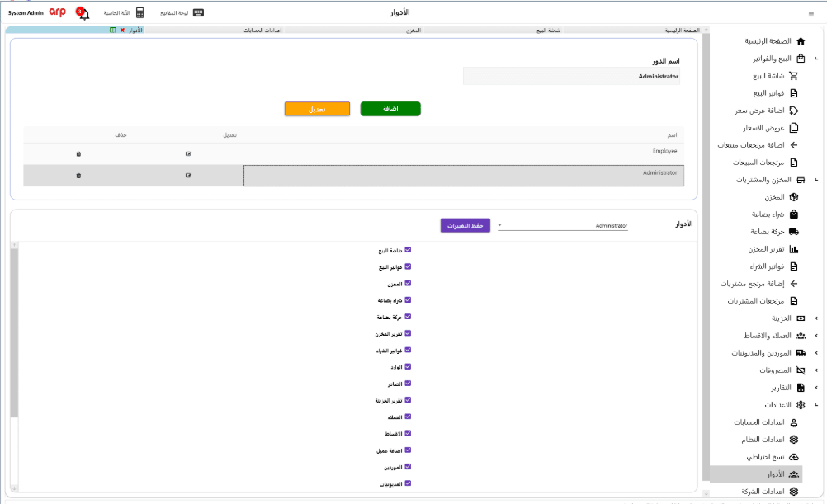
Task: Switch to the اعدادات الحسابات tab in tab strip
Action: coord(262,31)
